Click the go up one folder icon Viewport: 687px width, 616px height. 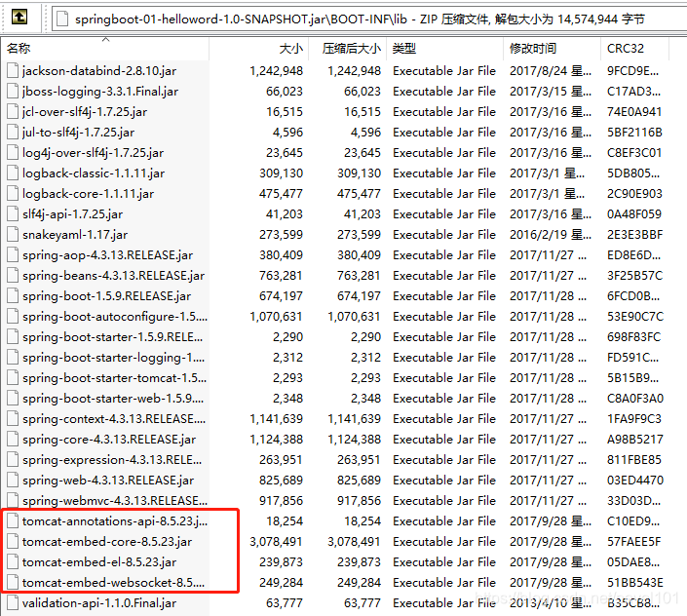point(19,18)
